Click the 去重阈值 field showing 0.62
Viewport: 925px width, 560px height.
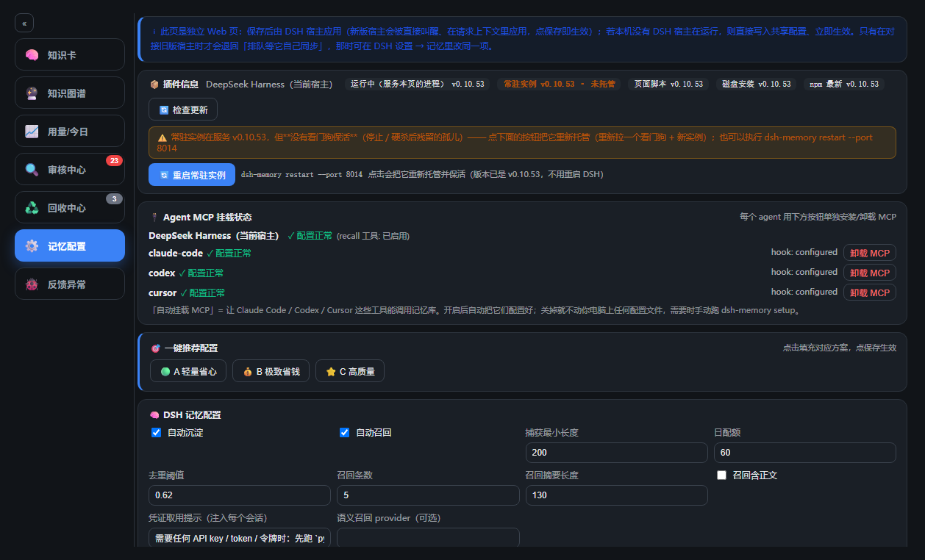(x=240, y=495)
